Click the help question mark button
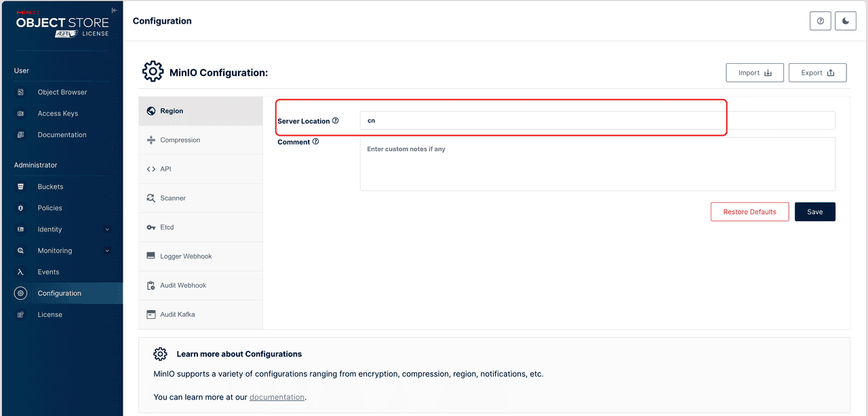868x416 pixels. 821,21
